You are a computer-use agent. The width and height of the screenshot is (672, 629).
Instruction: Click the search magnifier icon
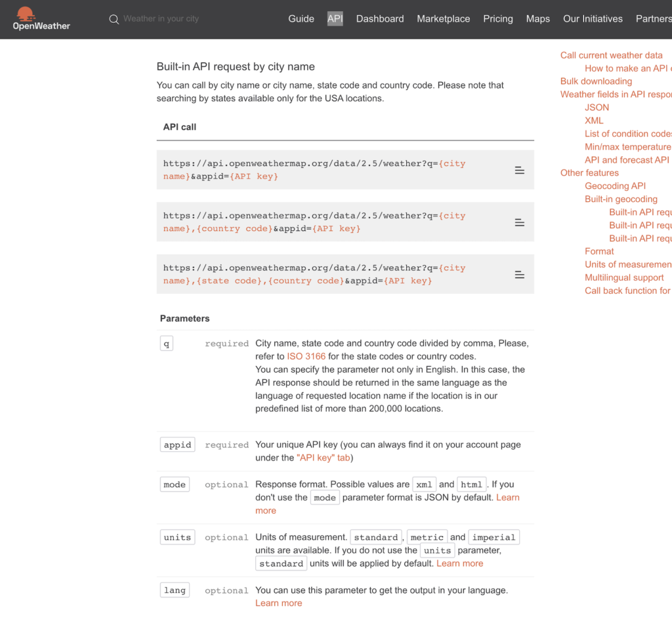point(114,19)
